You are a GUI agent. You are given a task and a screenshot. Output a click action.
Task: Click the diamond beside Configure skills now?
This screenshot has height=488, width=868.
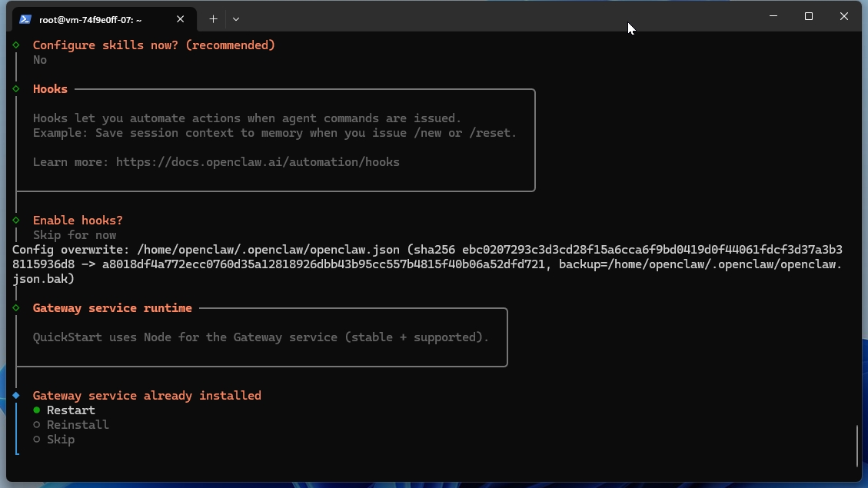point(16,45)
